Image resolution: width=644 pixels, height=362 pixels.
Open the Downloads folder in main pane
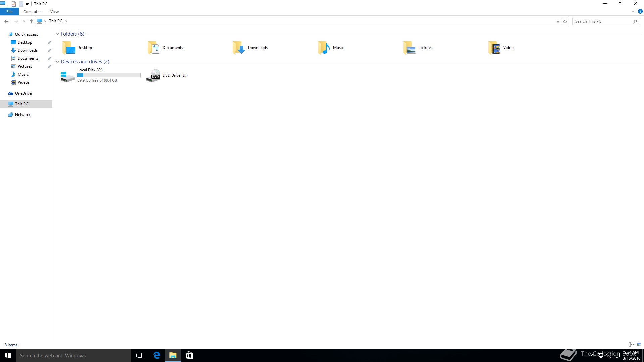click(250, 48)
